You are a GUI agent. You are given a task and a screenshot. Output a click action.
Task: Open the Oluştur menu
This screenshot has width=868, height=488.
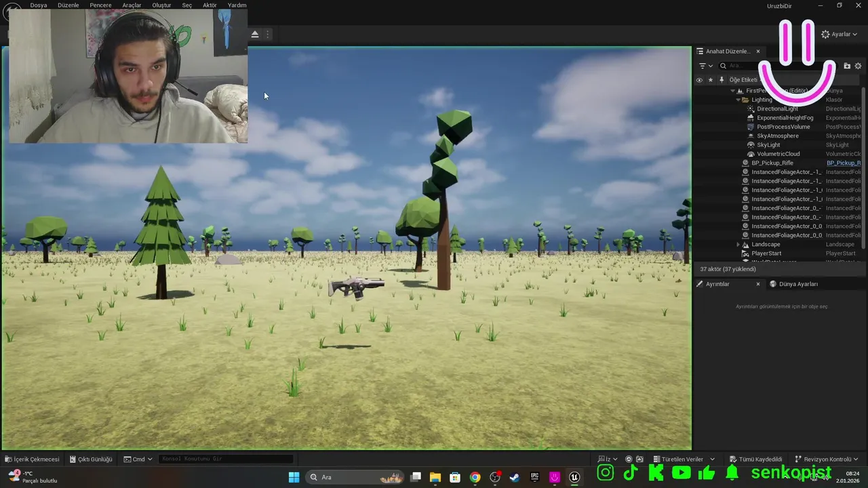point(161,5)
